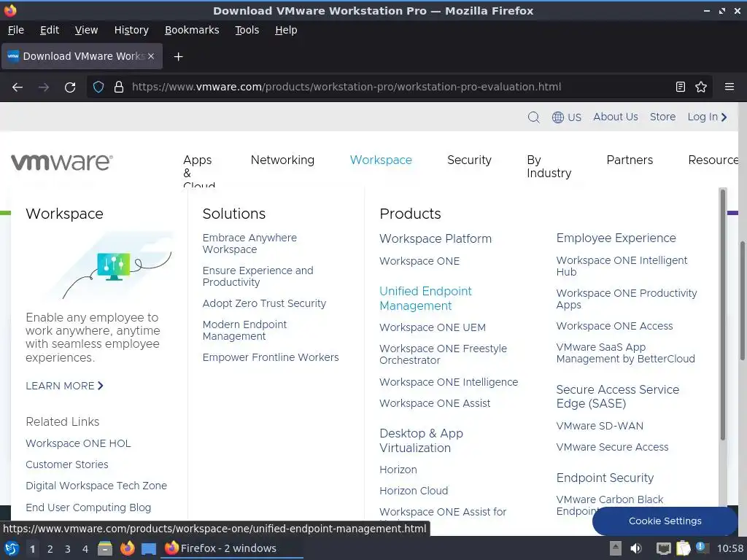
Task: Expand the By Industry nav menu
Action: (x=549, y=167)
